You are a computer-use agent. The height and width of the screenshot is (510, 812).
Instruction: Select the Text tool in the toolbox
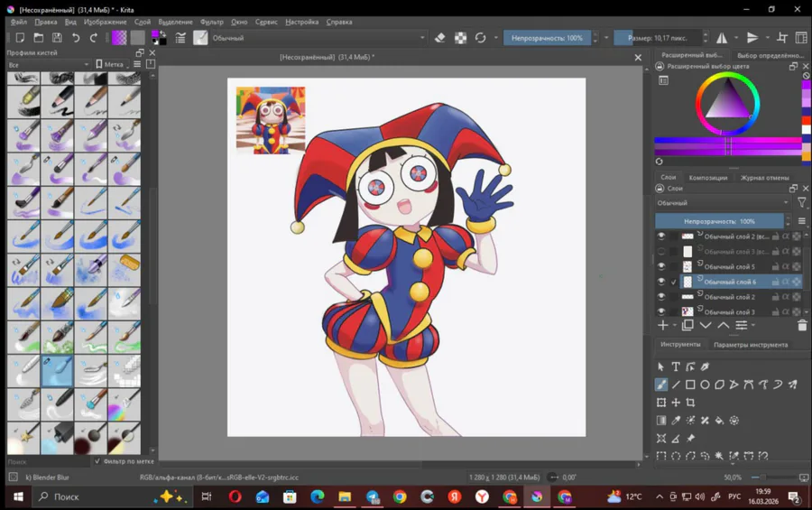tap(676, 366)
